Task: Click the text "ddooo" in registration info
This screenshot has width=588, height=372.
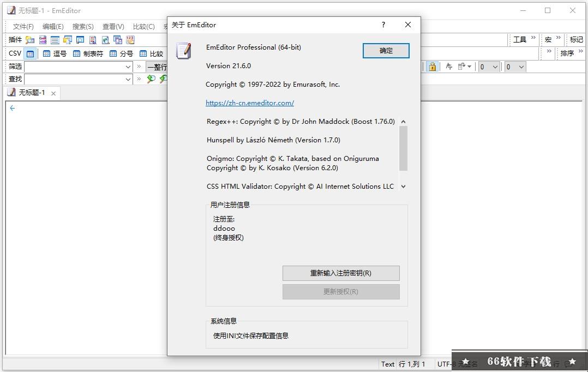Action: (x=224, y=229)
